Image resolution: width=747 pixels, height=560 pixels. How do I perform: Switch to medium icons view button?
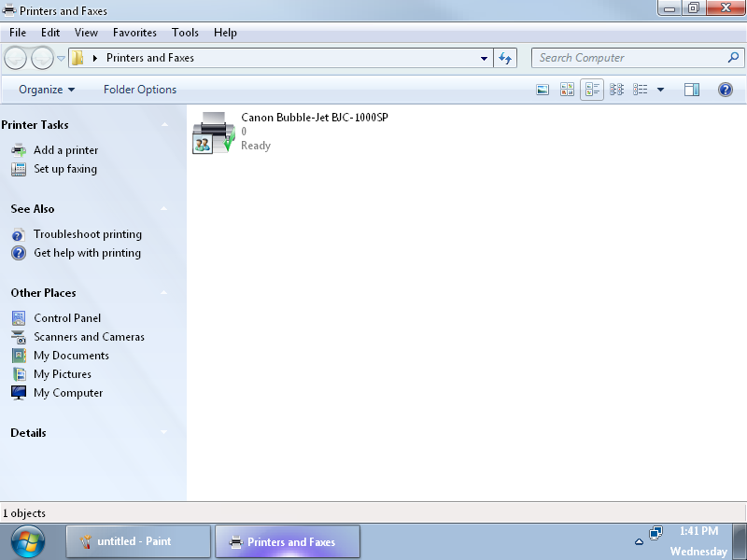click(x=567, y=90)
